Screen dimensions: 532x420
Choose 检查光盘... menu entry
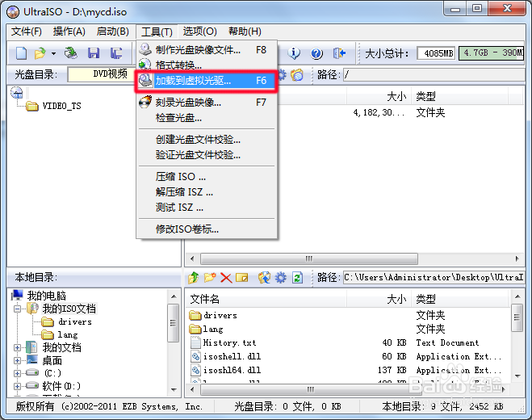pyautogui.click(x=207, y=118)
